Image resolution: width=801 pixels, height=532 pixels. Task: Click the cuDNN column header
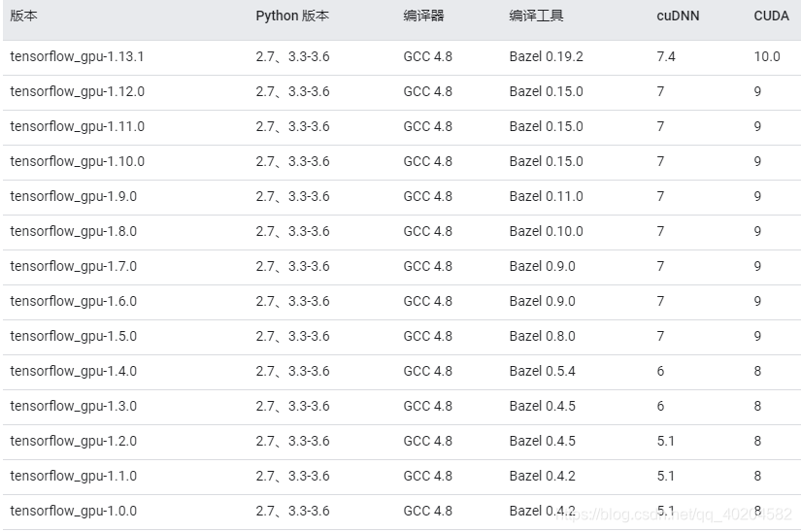pos(678,16)
